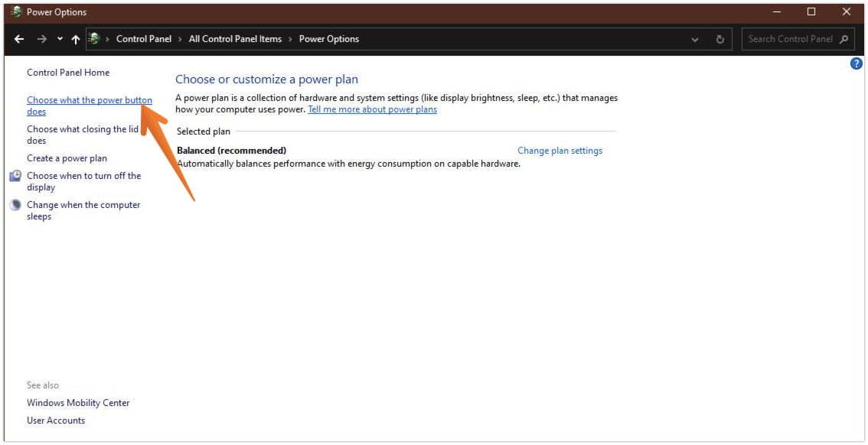
Task: Select Control Panel breadcrumb item
Action: (x=144, y=39)
